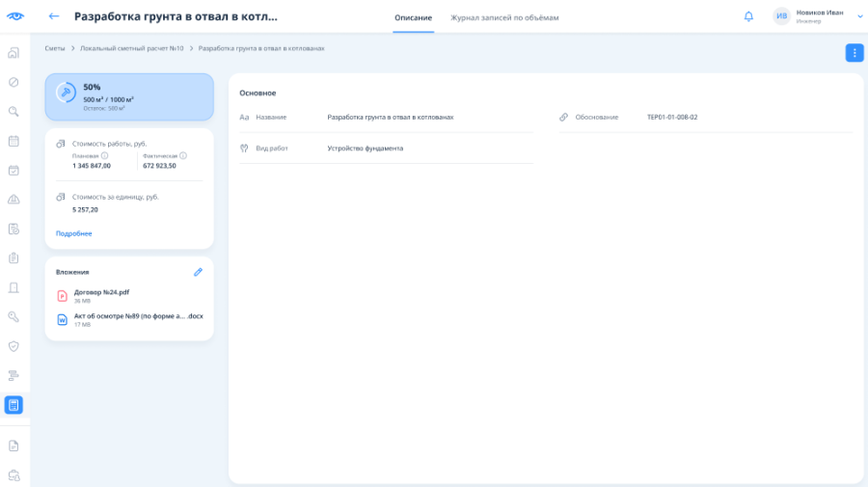Click the crossed-circle icon in the sidebar

point(14,82)
